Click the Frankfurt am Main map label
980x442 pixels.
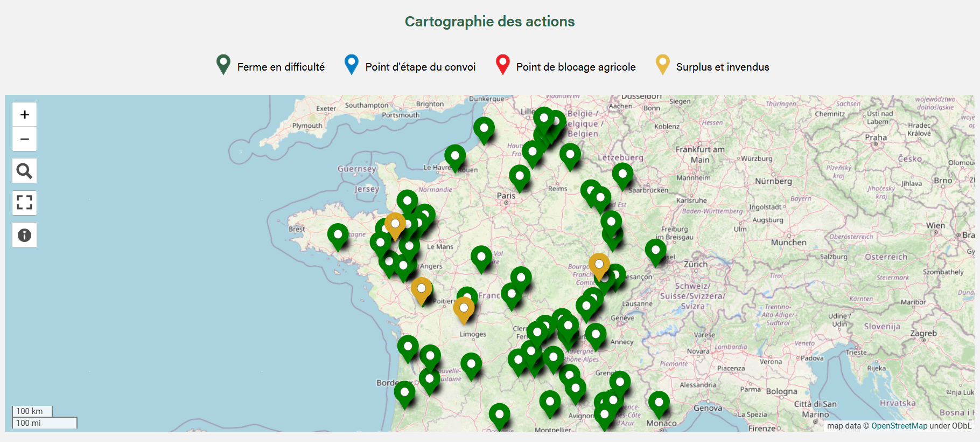700,154
